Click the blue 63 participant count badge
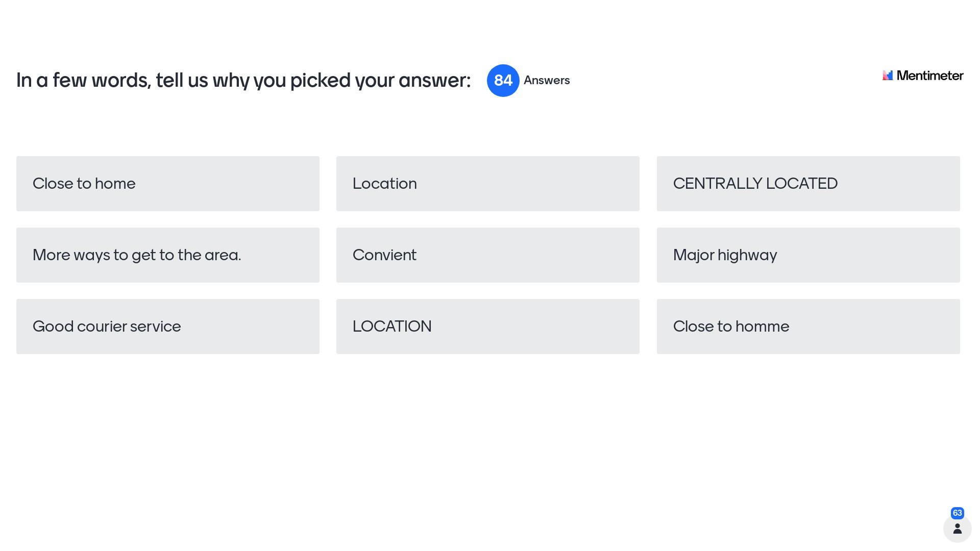This screenshot has width=980, height=551. point(957,513)
